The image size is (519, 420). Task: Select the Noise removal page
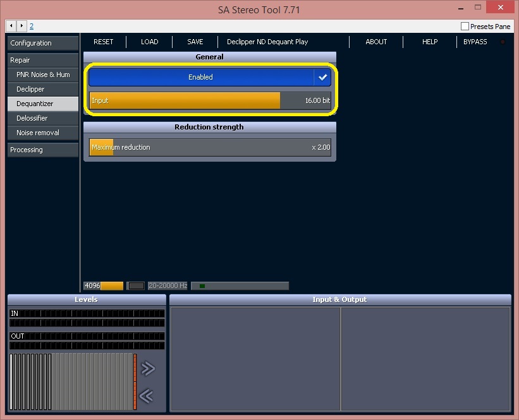click(43, 133)
